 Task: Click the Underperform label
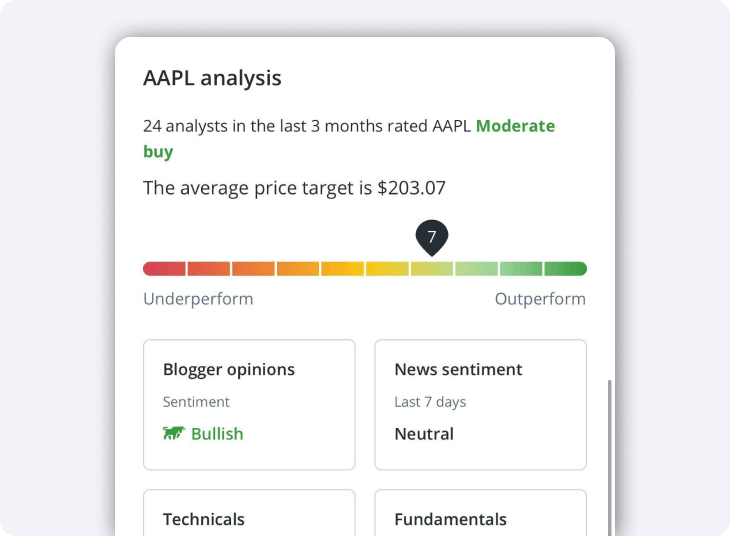pos(198,299)
